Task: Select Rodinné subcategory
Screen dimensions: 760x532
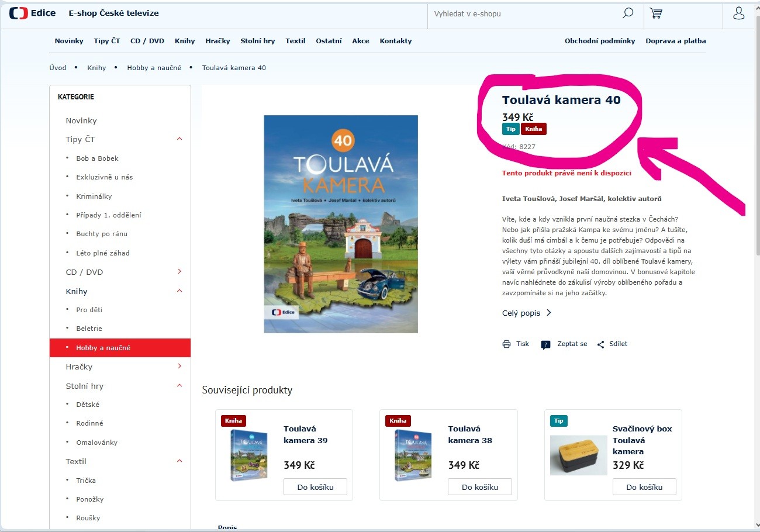Action: pos(89,423)
